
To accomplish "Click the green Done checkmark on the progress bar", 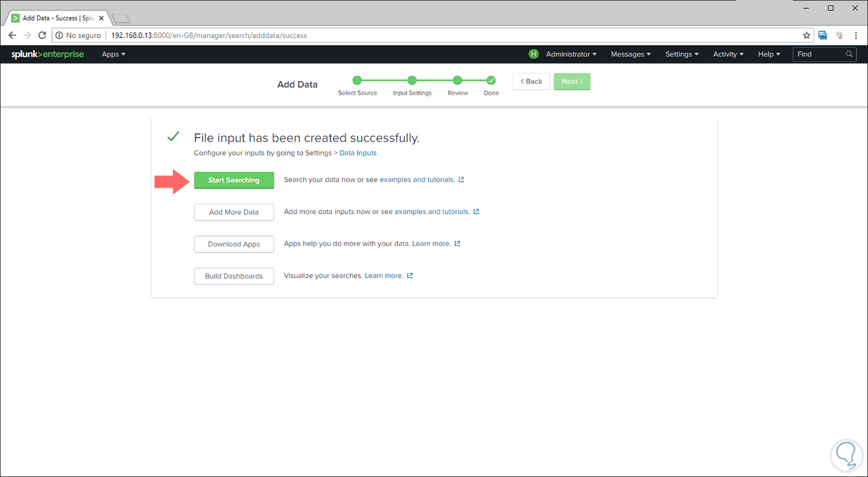I will (491, 80).
